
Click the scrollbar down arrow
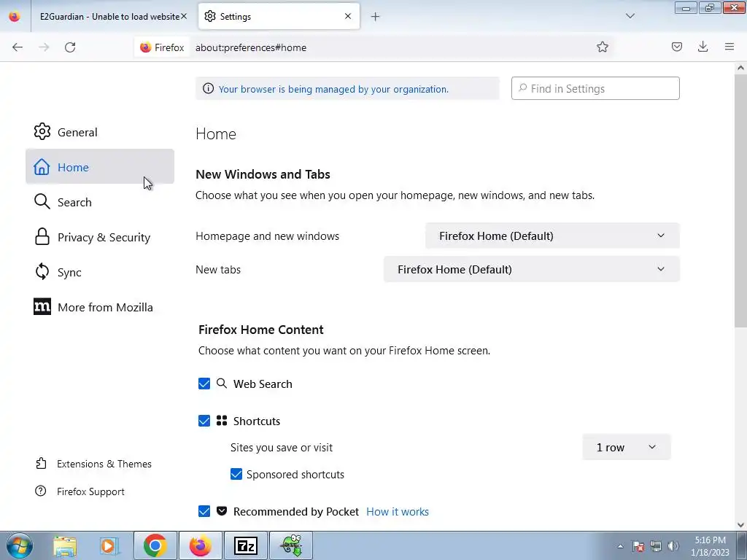[x=740, y=525]
